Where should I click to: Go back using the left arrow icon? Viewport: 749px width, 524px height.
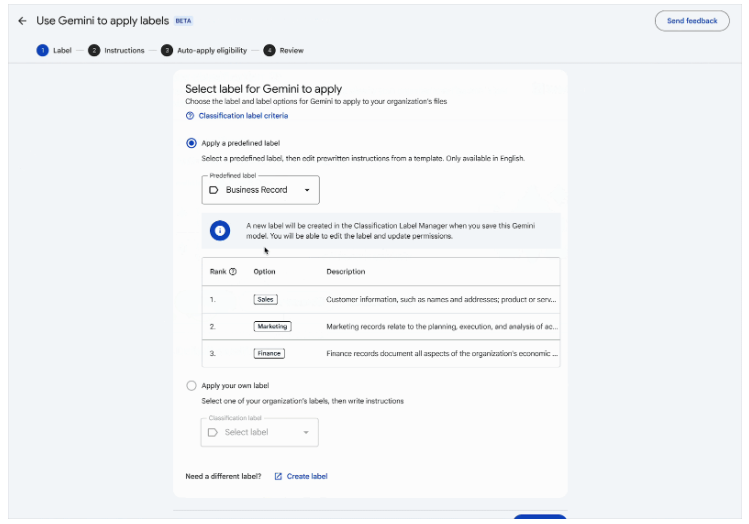pos(22,21)
